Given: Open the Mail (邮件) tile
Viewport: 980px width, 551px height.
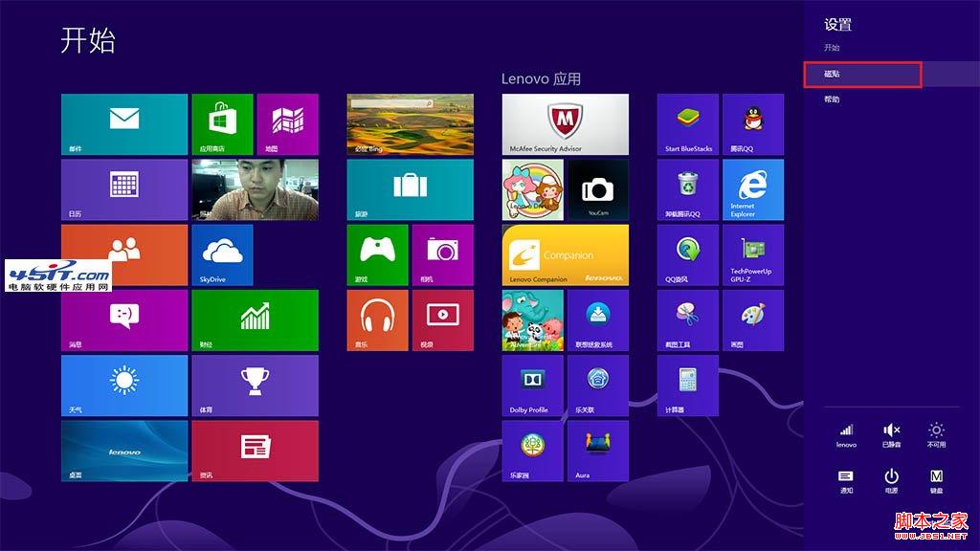Looking at the screenshot, I should tap(124, 124).
